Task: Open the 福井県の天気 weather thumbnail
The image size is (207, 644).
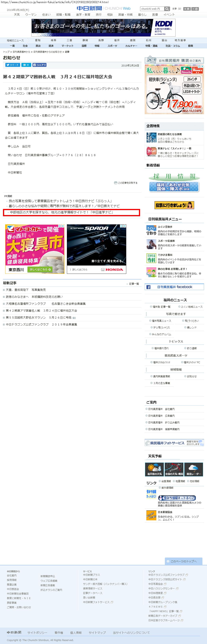Action: [x=154, y=469]
